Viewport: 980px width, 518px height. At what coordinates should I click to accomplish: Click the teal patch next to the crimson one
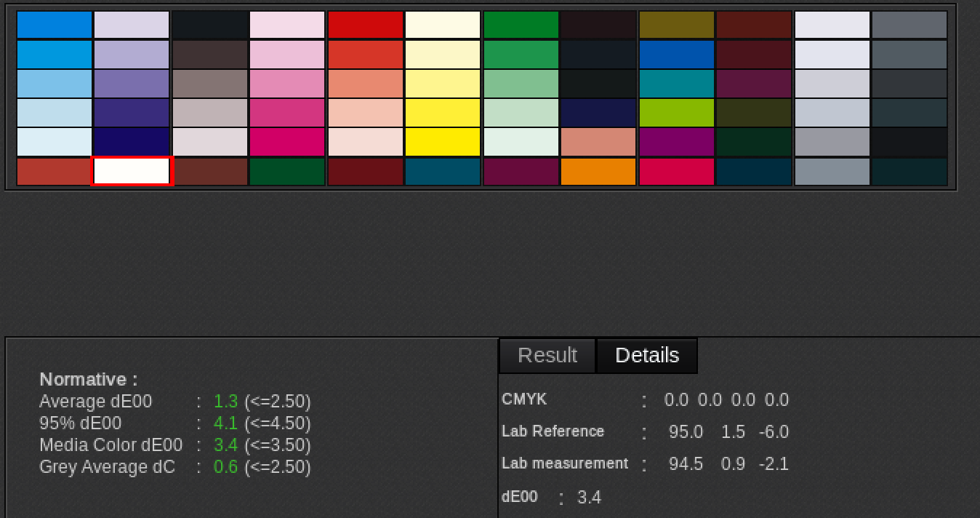pos(754,172)
